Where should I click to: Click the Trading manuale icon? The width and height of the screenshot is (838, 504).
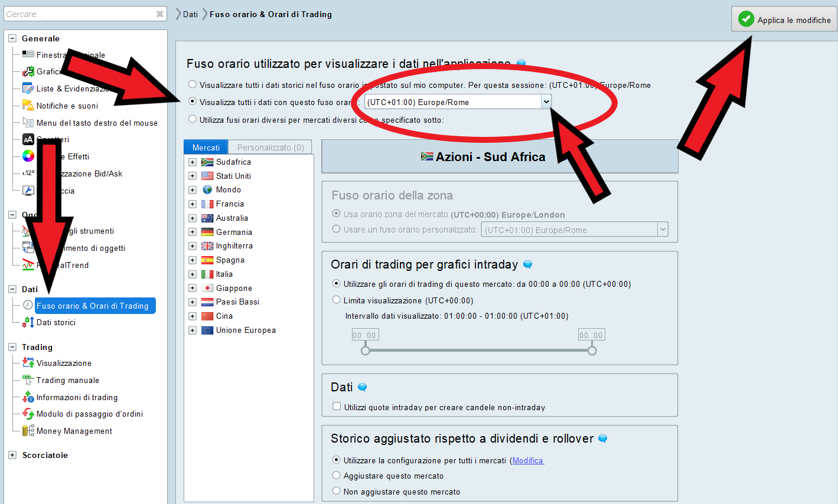28,380
